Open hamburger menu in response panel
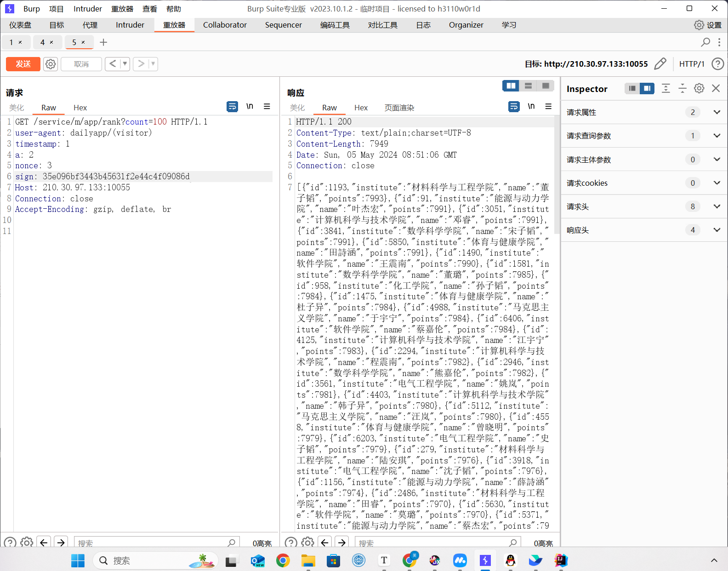This screenshot has width=728, height=571. [x=548, y=107]
